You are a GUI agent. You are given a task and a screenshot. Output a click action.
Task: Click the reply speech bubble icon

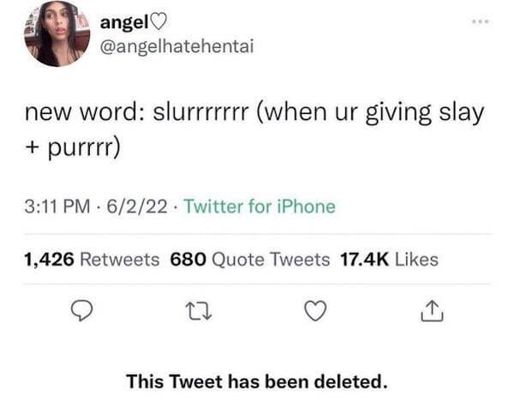81,311
